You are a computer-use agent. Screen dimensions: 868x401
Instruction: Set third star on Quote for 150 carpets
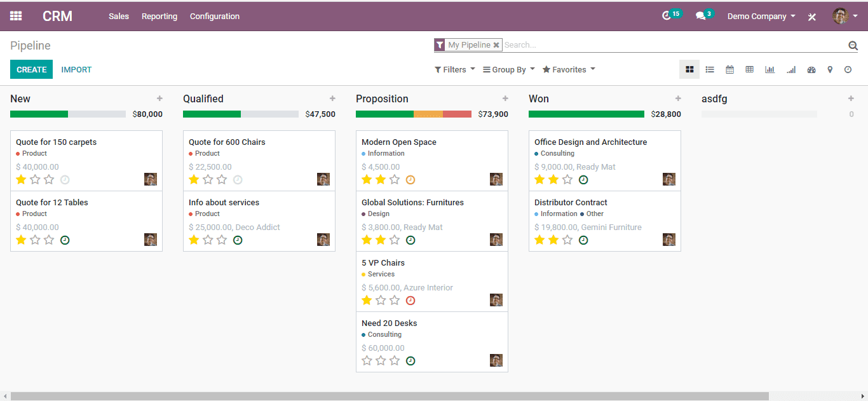[49, 180]
